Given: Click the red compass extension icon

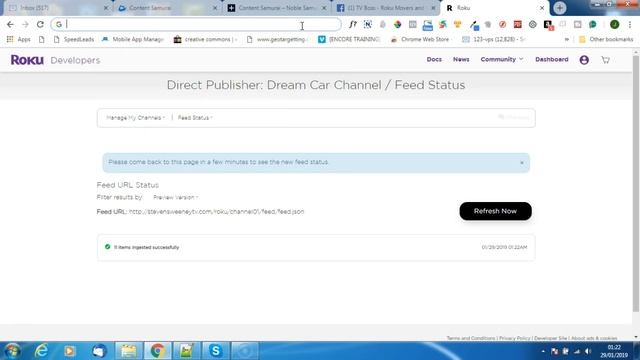Looking at the screenshot, I should (x=502, y=24).
